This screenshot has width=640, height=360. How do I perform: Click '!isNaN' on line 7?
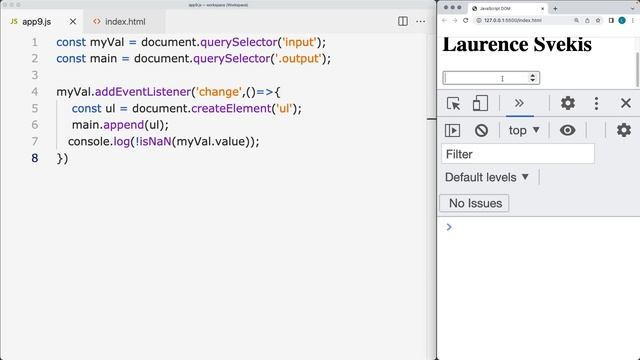153,141
